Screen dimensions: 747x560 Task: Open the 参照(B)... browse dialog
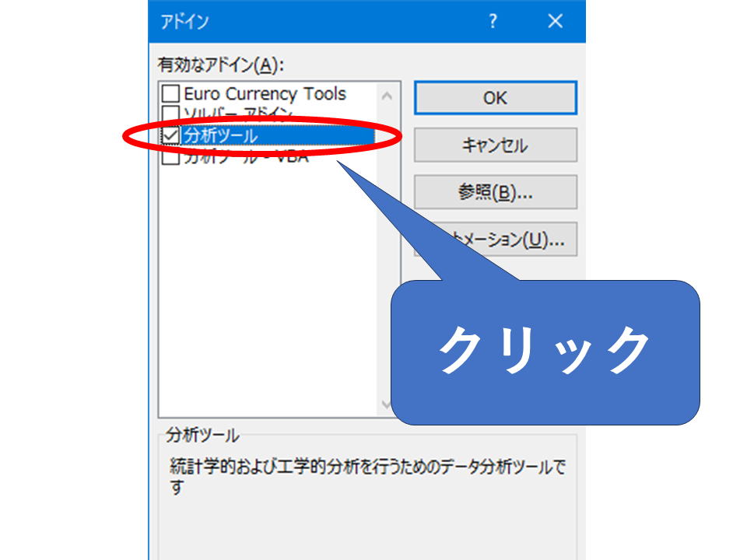point(495,192)
